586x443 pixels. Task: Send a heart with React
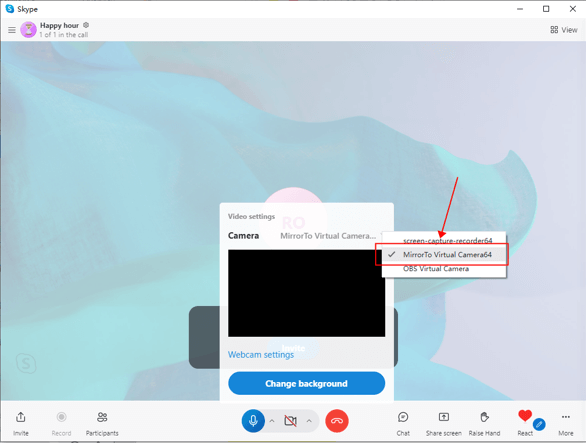[525, 416]
